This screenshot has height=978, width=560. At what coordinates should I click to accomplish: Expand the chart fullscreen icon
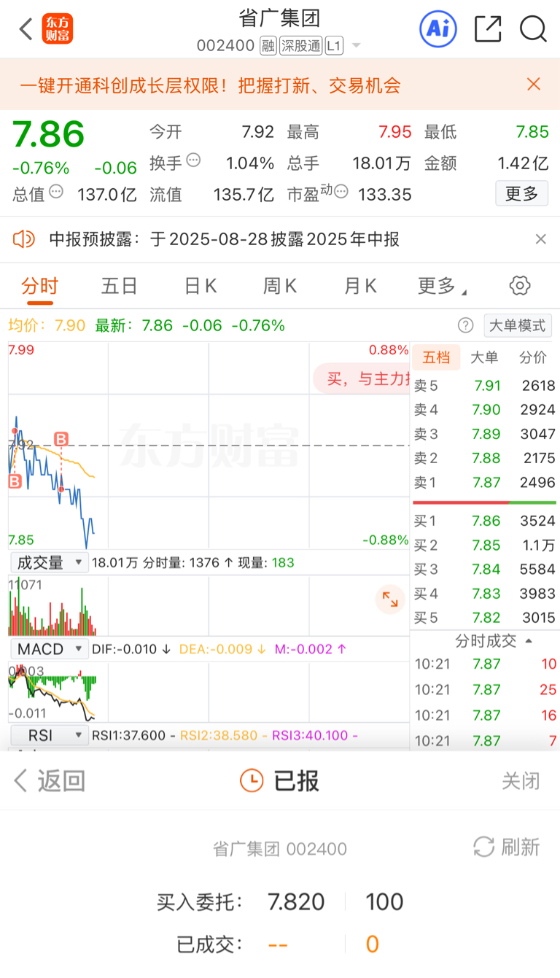pos(391,599)
